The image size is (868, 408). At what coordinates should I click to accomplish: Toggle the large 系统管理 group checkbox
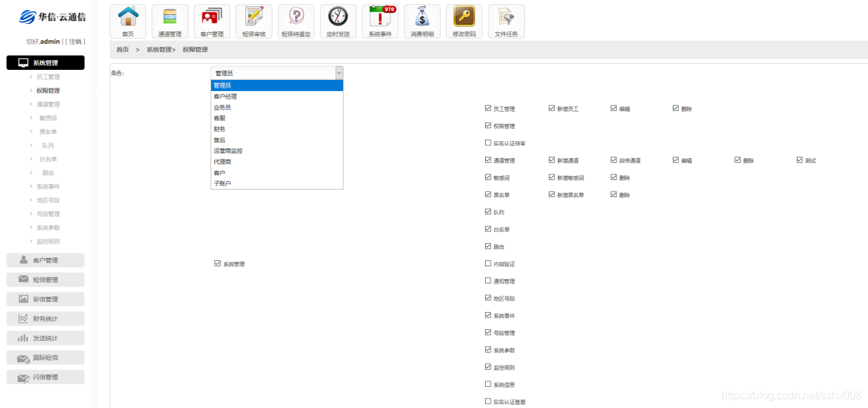[217, 264]
